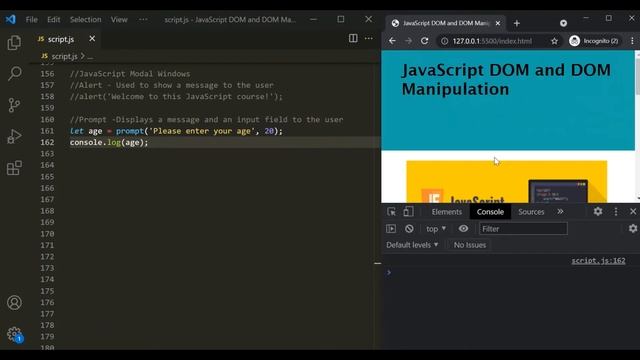This screenshot has width=640, height=360.
Task: Click the console Filter field
Action: click(523, 229)
